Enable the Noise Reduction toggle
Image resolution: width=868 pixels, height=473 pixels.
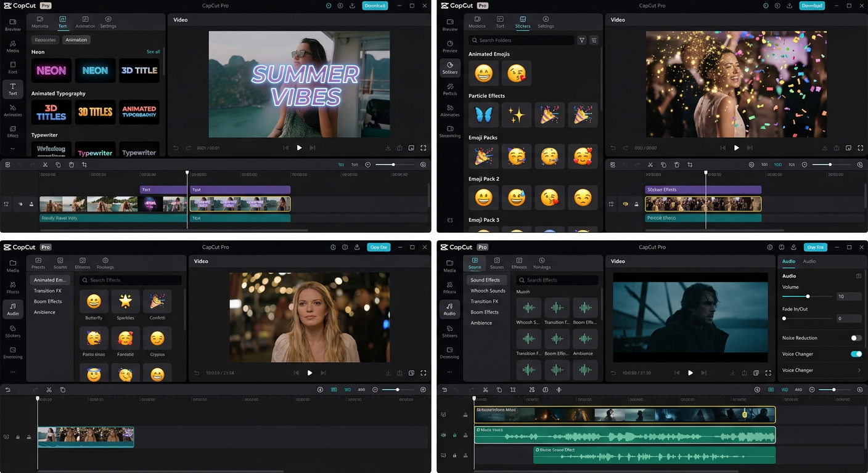click(856, 338)
